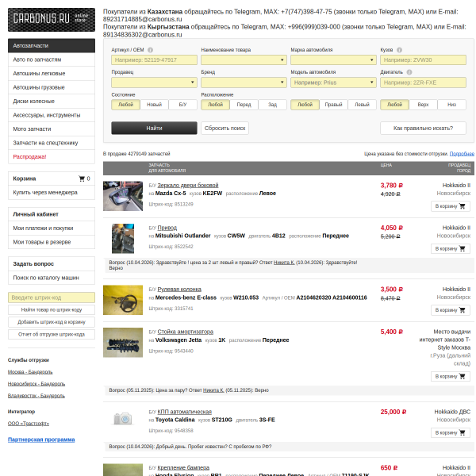
Task: Click camera placeholder for Toyota Caldina КПП
Action: tap(123, 418)
